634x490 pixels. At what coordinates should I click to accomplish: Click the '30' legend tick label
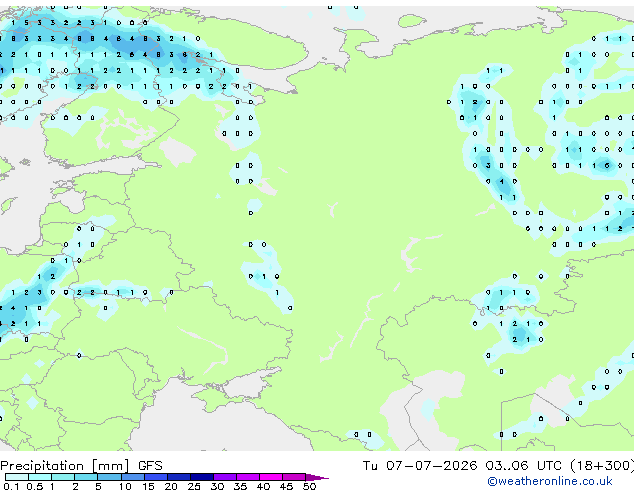217,486
